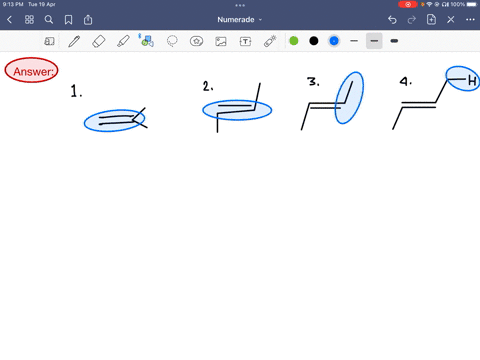480x360 pixels.
Task: Open the page thumbnails grid view
Action: [x=29, y=20]
